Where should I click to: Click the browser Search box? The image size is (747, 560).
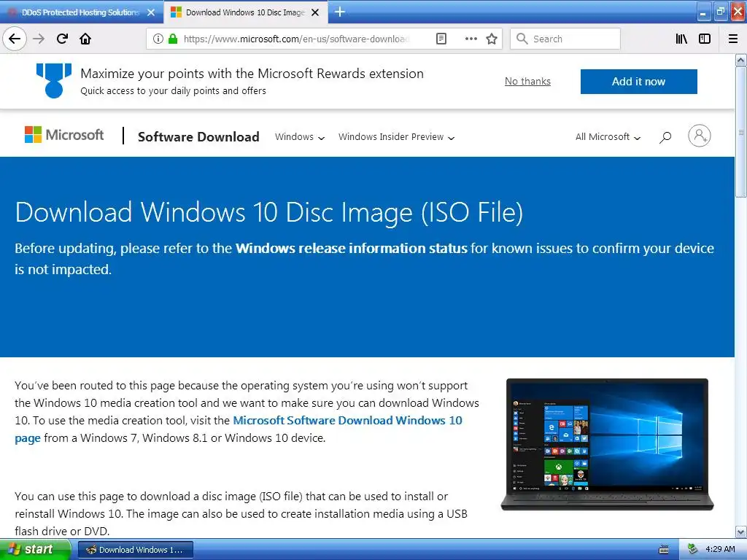[x=565, y=39]
